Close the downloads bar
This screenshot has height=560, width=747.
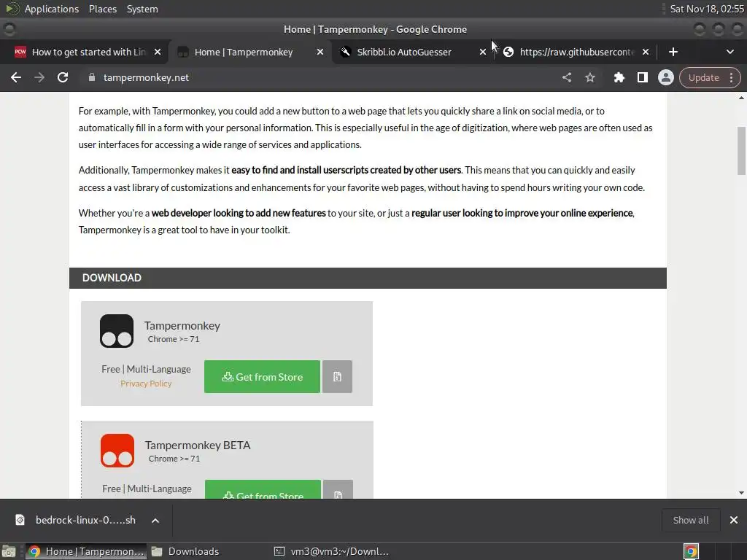click(734, 520)
